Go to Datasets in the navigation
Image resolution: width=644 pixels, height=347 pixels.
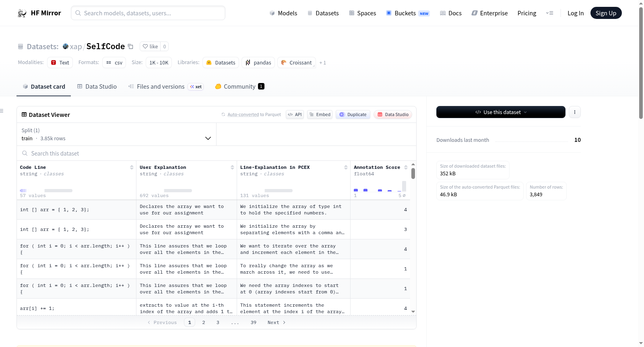click(323, 13)
